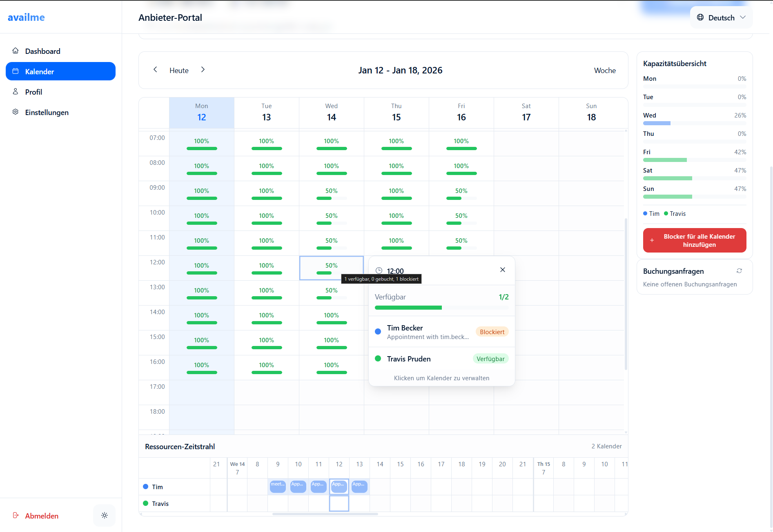This screenshot has width=773, height=532.
Task: Select Tim's first Appointment block in the timeline
Action: click(298, 486)
